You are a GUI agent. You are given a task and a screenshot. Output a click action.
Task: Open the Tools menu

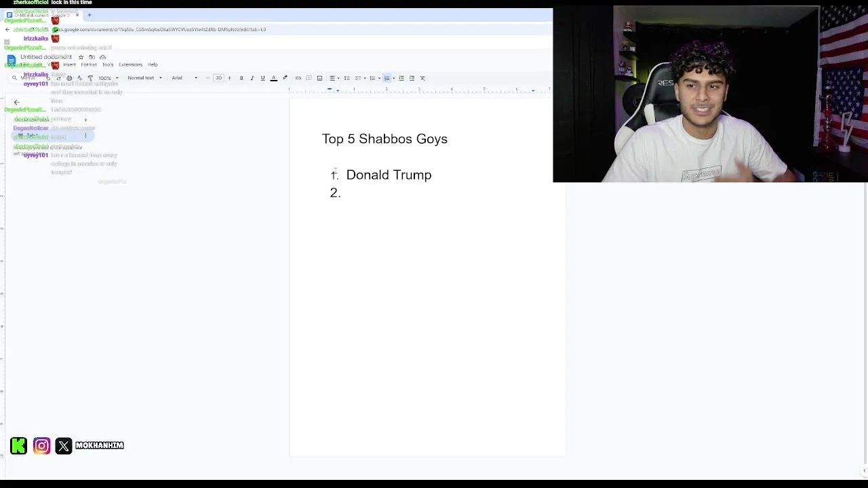[x=108, y=64]
